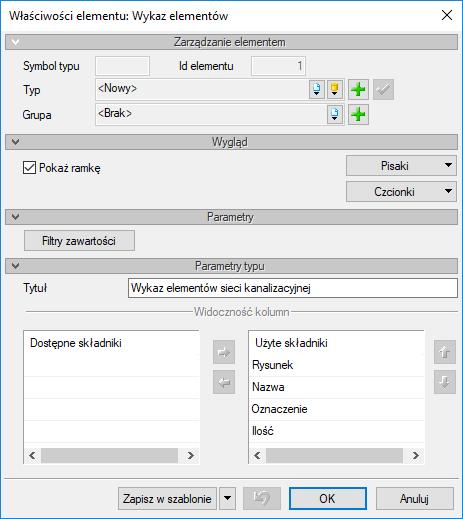Move selected column down arrow
This screenshot has height=519, width=463.
tap(445, 382)
